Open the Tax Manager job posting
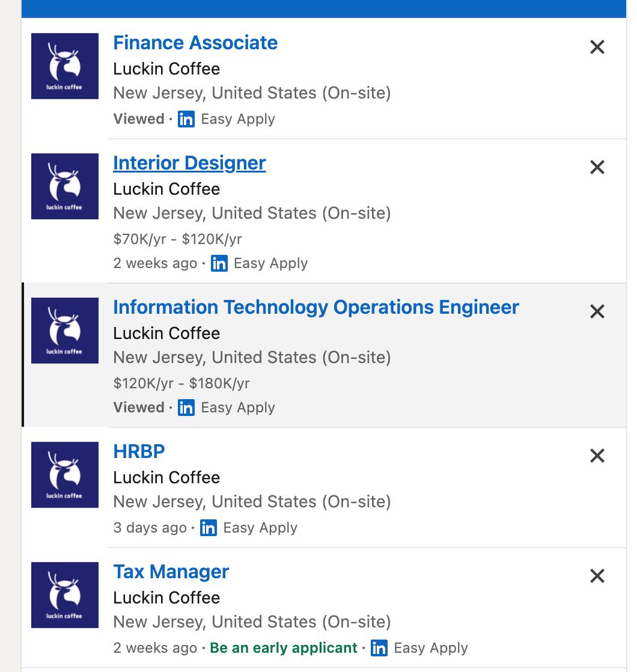Viewport: 637px width, 672px height. (171, 572)
